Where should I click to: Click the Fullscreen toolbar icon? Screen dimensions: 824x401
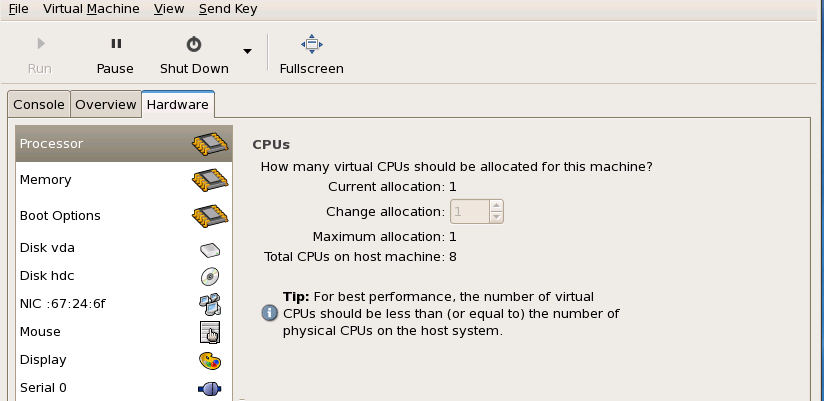tap(312, 44)
